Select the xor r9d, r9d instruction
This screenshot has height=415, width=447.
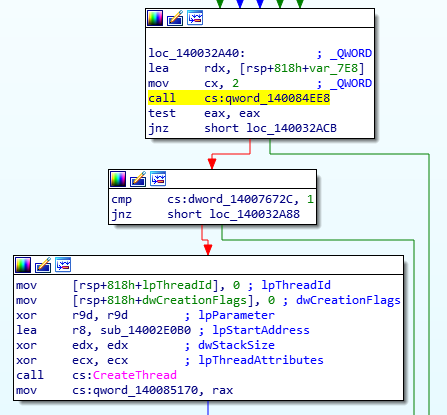point(72,315)
